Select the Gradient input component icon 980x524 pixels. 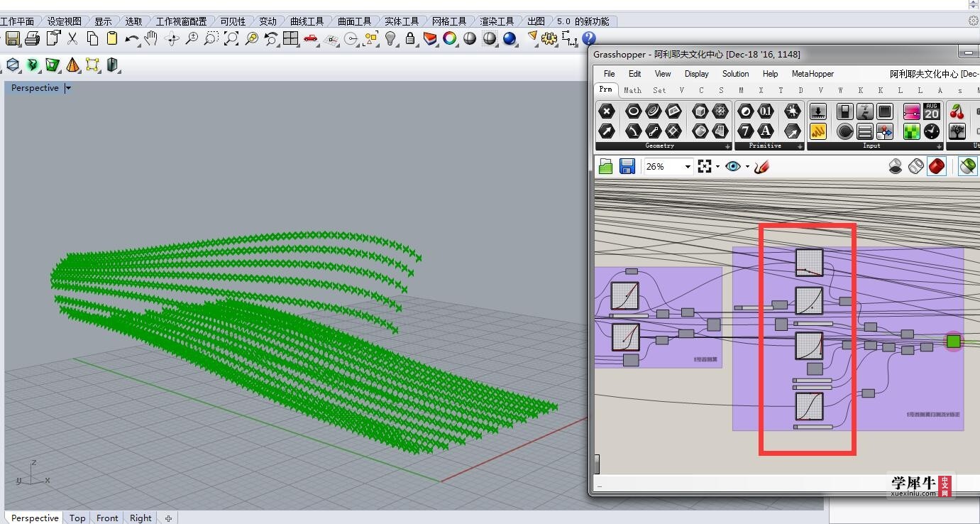click(x=912, y=111)
